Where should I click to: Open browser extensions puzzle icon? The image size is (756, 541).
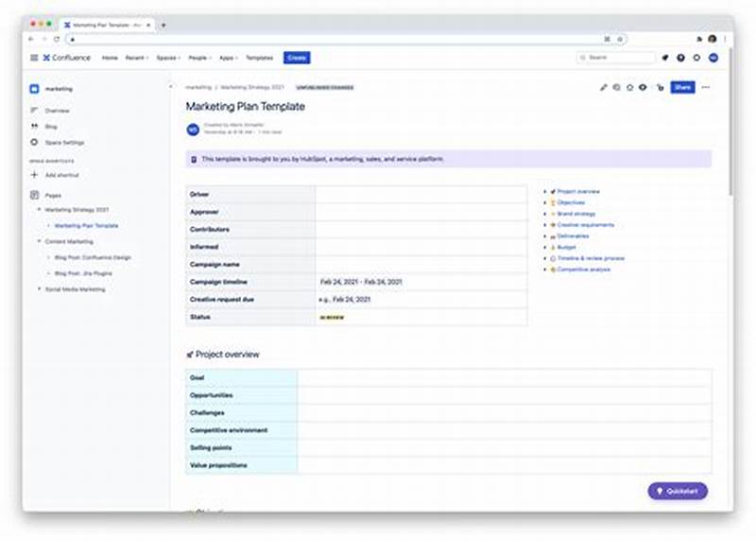(699, 39)
